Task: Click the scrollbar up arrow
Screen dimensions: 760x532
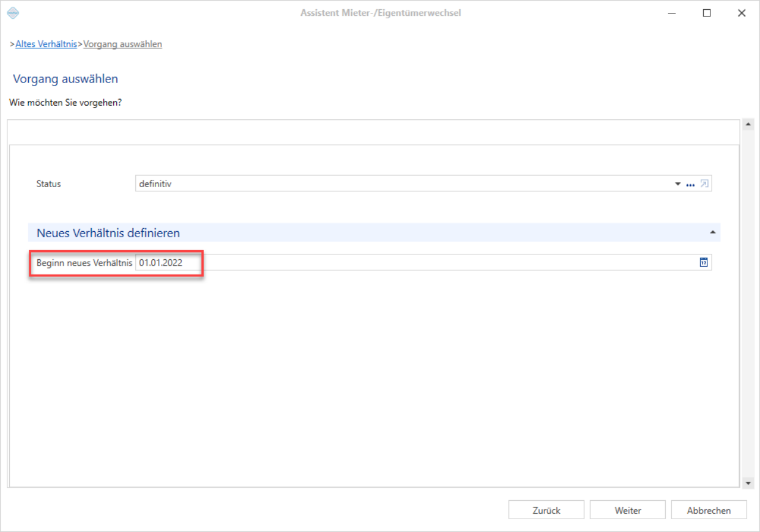Action: click(x=748, y=124)
